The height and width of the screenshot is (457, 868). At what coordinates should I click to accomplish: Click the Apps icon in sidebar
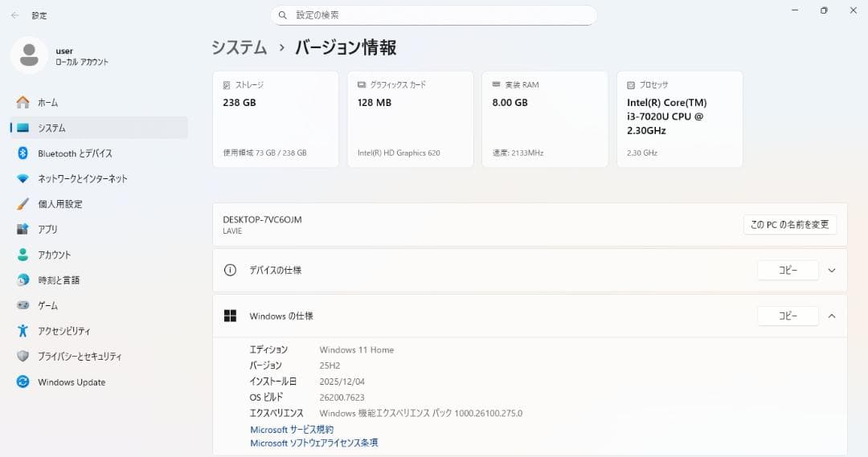pos(23,229)
